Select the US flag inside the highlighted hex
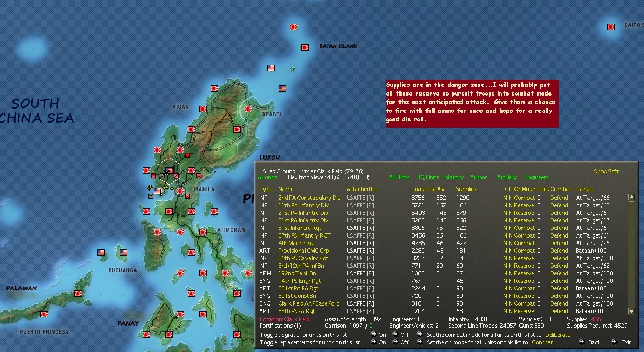This screenshot has height=352, width=644. [169, 171]
